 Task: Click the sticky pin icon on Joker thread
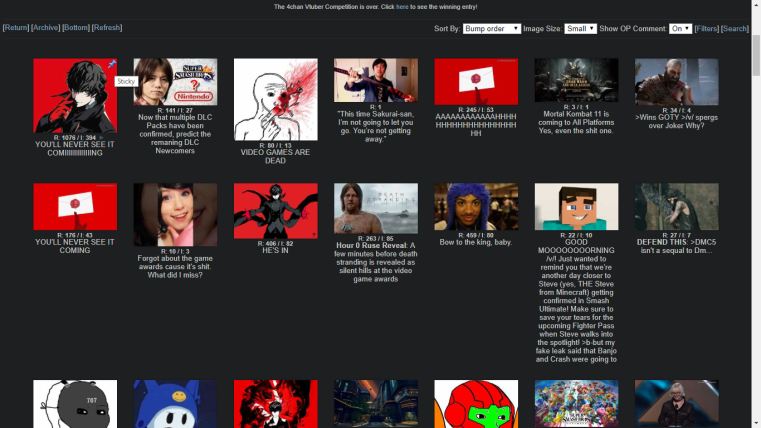pos(112,64)
